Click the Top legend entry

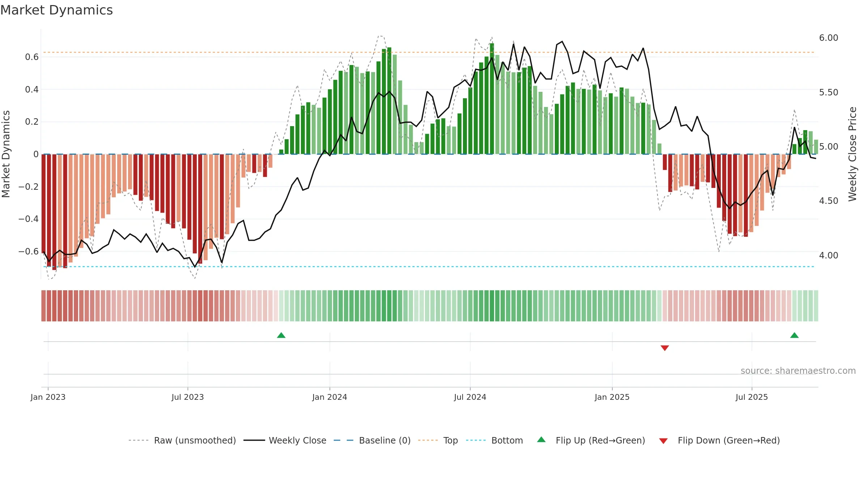pos(438,440)
